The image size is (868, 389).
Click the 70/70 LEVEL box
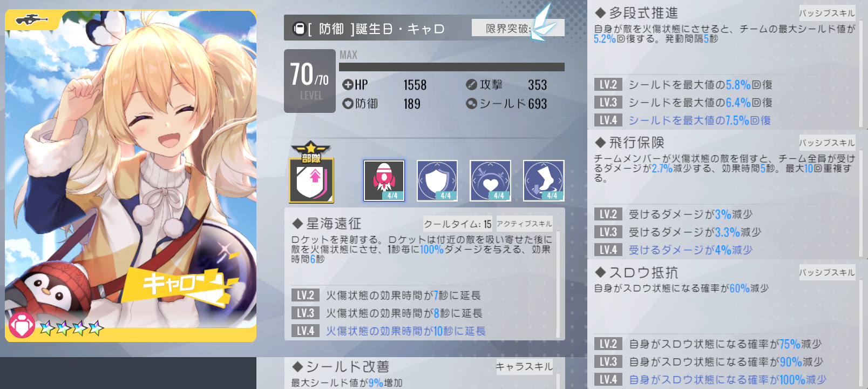pyautogui.click(x=310, y=81)
